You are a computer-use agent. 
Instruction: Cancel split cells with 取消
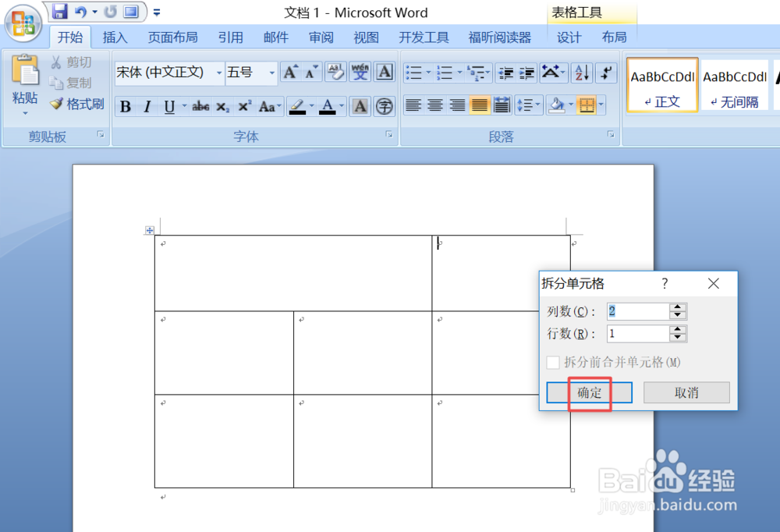[x=686, y=392]
